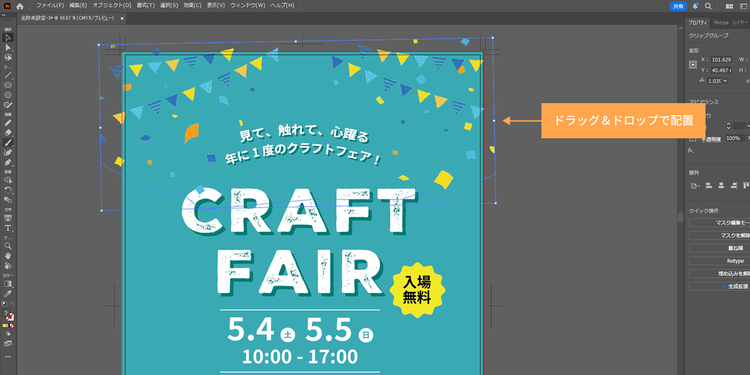Select the Ellipse shape tool
Image resolution: width=750 pixels, height=375 pixels.
tap(8, 85)
